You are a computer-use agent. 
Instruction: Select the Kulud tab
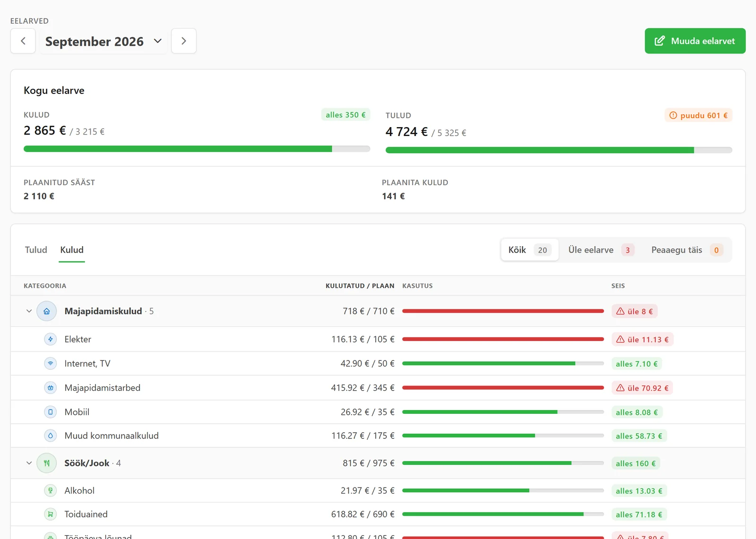tap(72, 250)
